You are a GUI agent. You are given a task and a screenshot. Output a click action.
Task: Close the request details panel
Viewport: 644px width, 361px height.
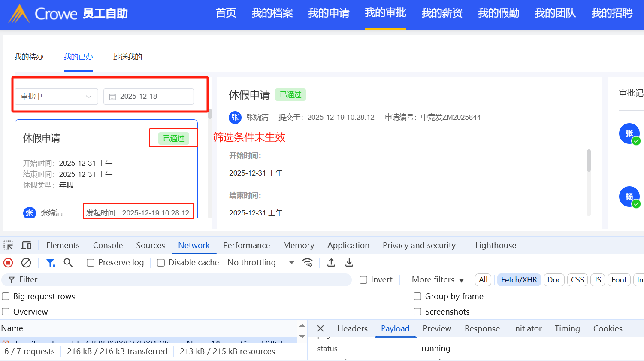tap(320, 329)
